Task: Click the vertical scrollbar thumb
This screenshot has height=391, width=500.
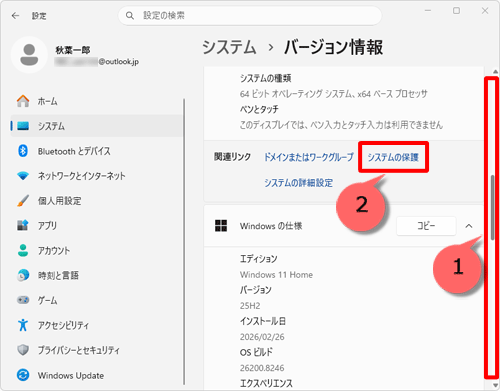Action: [x=492, y=207]
